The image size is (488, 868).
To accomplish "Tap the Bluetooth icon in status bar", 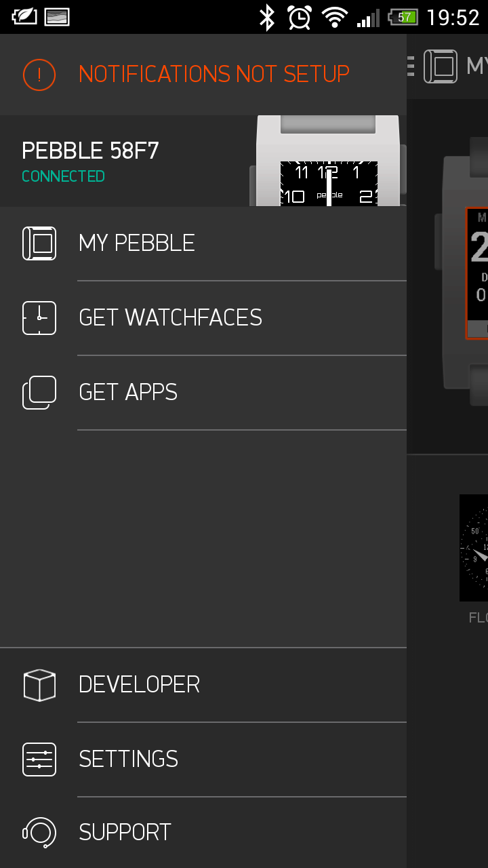I will click(x=267, y=17).
